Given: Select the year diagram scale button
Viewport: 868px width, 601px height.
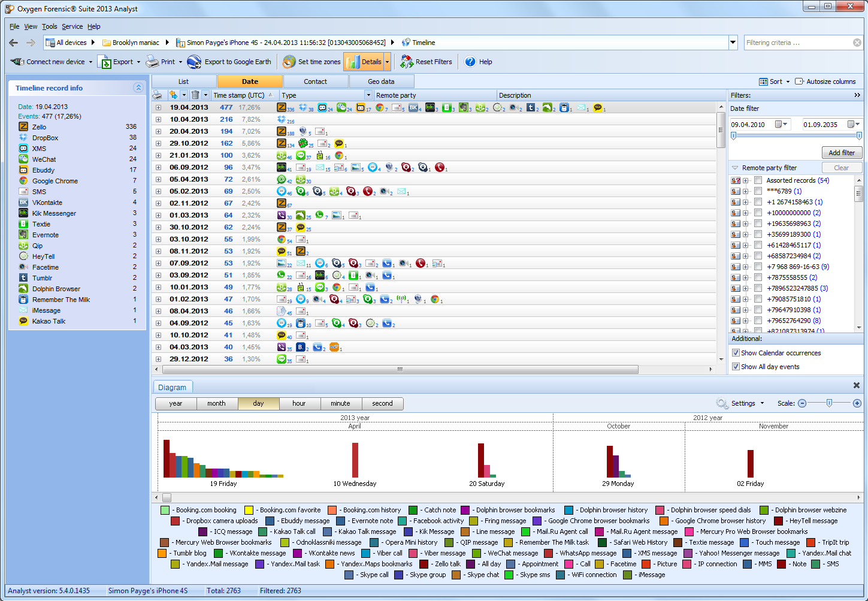Looking at the screenshot, I should 176,403.
